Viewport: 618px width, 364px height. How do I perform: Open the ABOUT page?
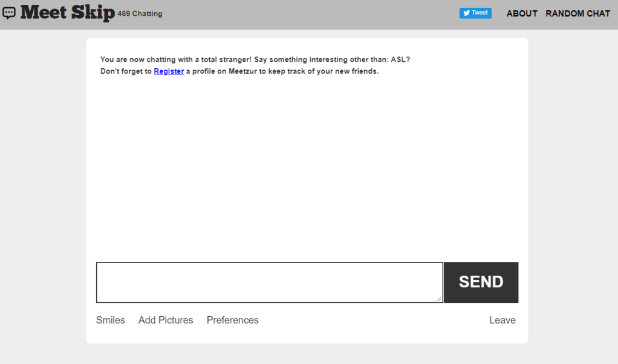(521, 13)
